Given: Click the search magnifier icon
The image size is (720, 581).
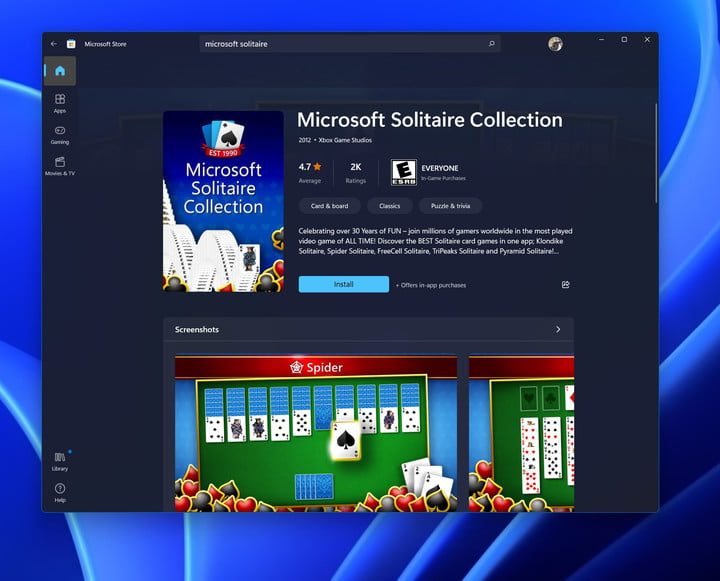Looking at the screenshot, I should 492,44.
